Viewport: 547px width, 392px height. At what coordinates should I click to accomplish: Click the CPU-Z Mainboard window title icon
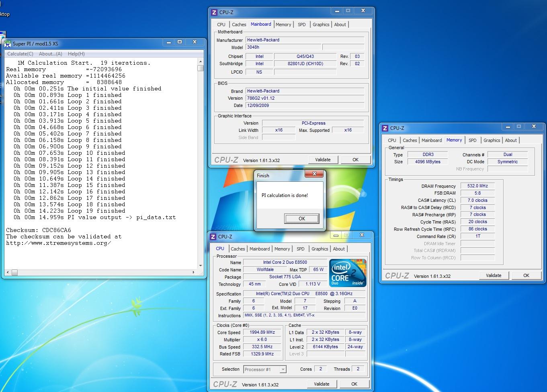coord(214,12)
